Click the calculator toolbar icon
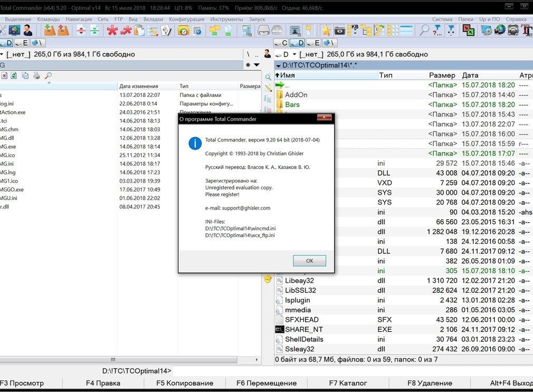This screenshot has width=533, height=392. pyautogui.click(x=246, y=31)
